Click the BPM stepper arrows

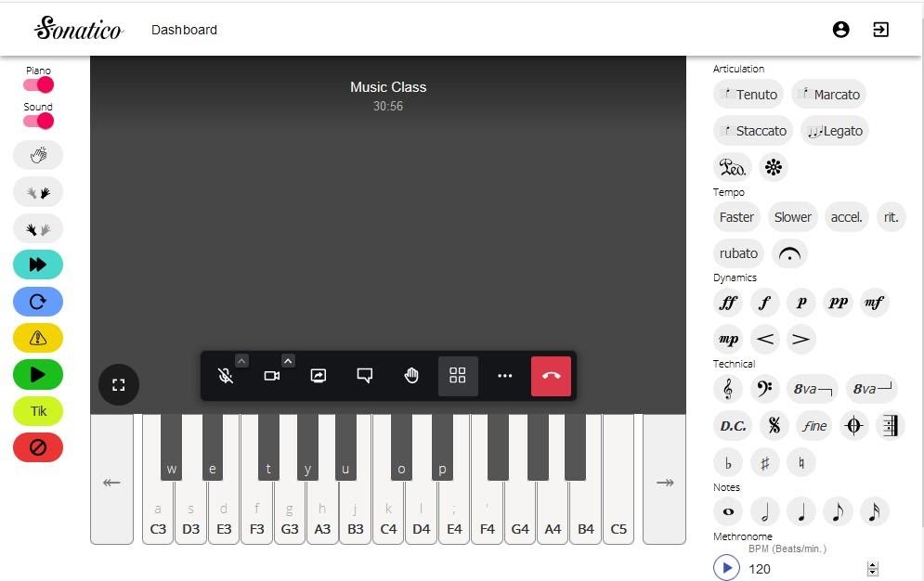(873, 569)
